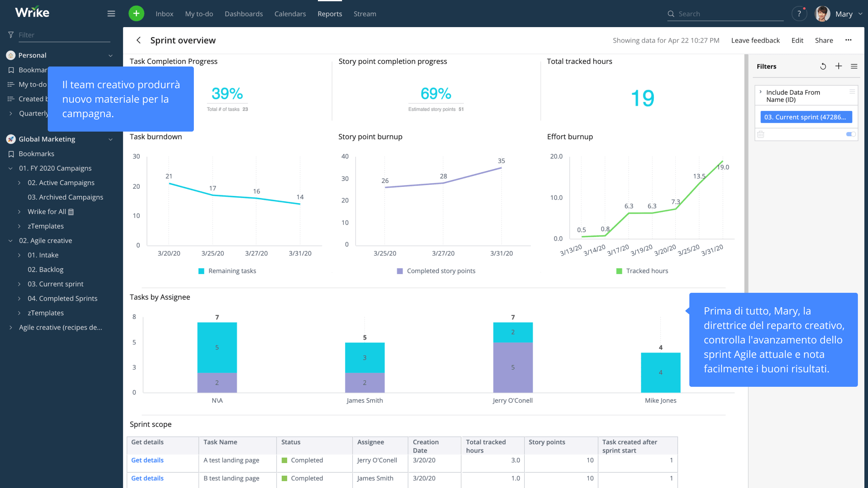Click Mike Jones bar in Tasks by Assignee
Image resolution: width=868 pixels, height=488 pixels.
[x=660, y=372]
